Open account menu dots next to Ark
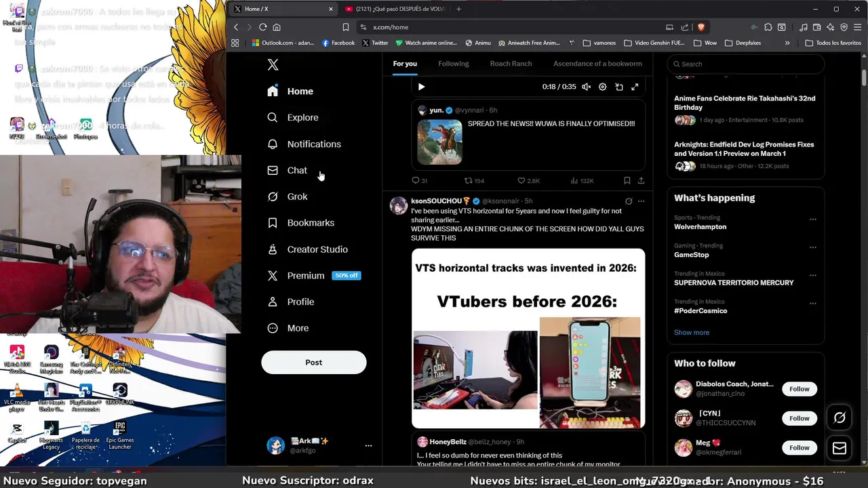Image resolution: width=868 pixels, height=488 pixels. point(368,445)
